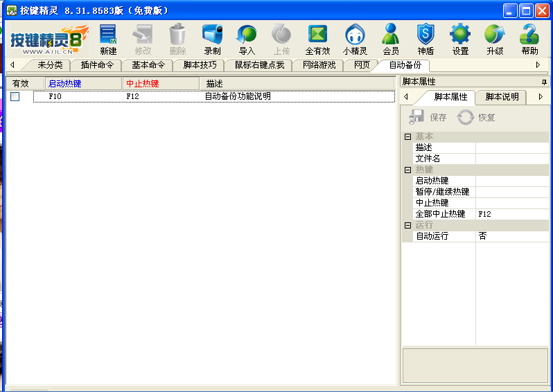Select the 中止热键 property row

pos(481,203)
